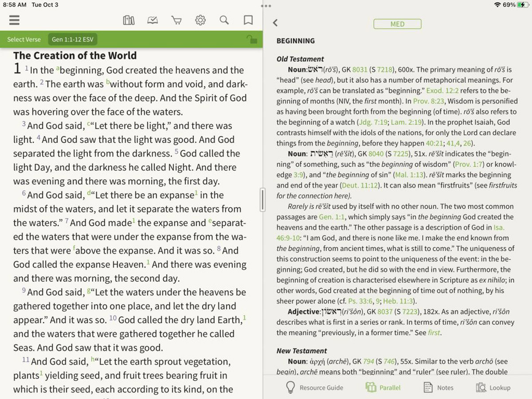
Task: Open the Prov. 8:23 reference
Action: (x=430, y=101)
